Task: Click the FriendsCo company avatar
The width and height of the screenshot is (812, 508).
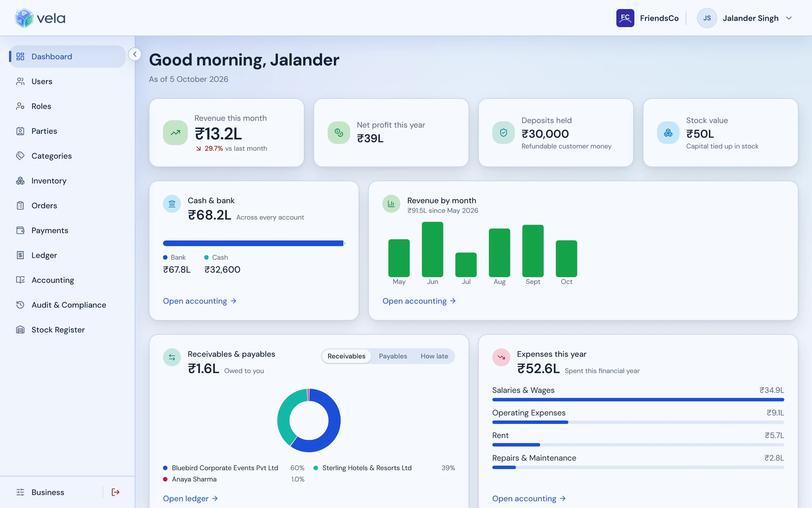Action: click(625, 18)
